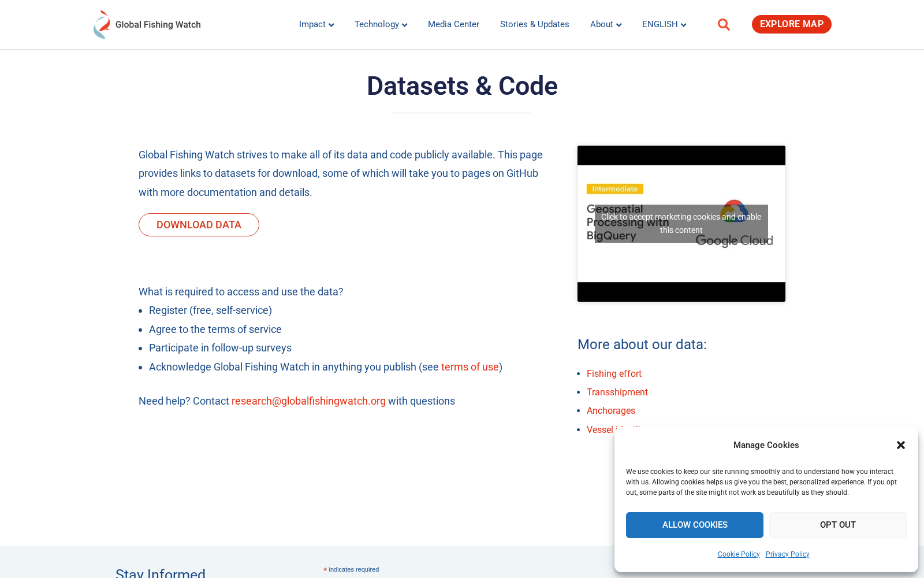Screen dimensions: 924x578
Task: Click 'Participate in follow-up surveys' text
Action: (x=220, y=348)
